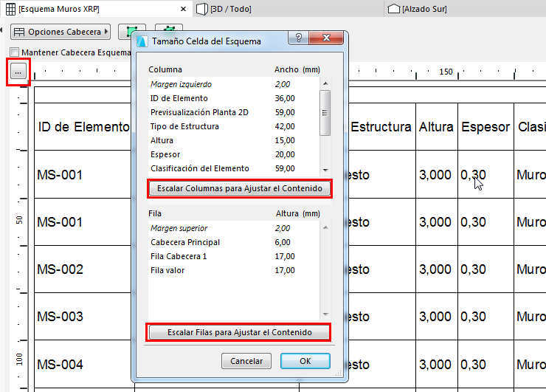Image resolution: width=546 pixels, height=392 pixels.
Task: Click the first green toolbar icon beside Opciones Cabecera
Action: click(131, 31)
